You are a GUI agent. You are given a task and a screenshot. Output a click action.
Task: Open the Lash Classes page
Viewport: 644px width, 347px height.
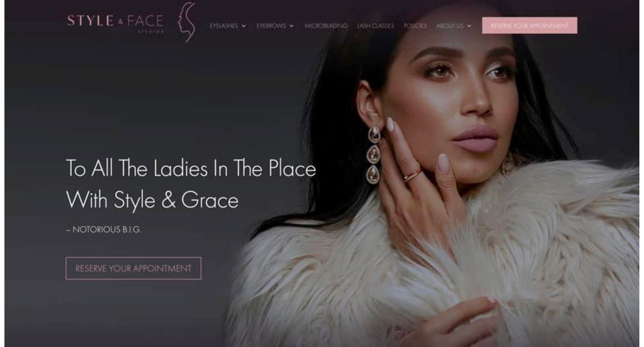376,25
